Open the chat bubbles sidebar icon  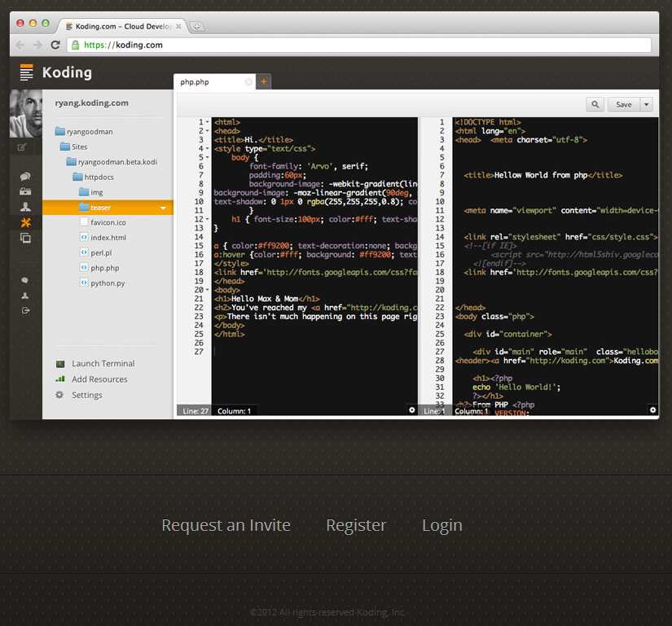pyautogui.click(x=25, y=177)
